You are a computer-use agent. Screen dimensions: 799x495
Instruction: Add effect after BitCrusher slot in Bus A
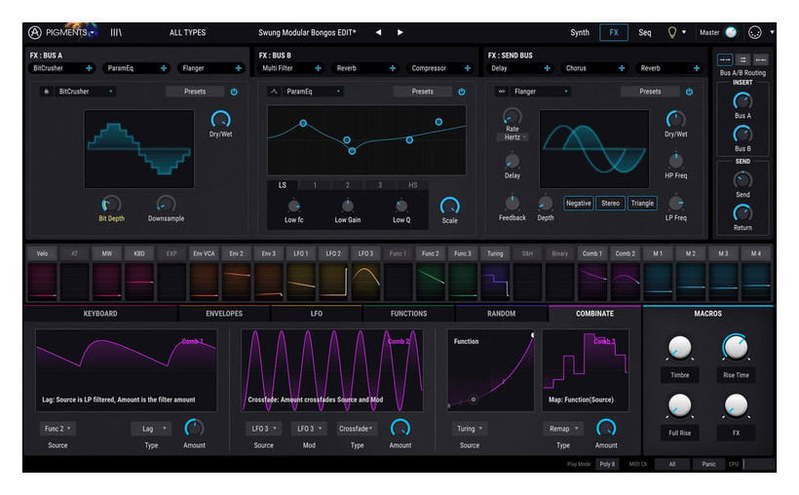click(89, 68)
